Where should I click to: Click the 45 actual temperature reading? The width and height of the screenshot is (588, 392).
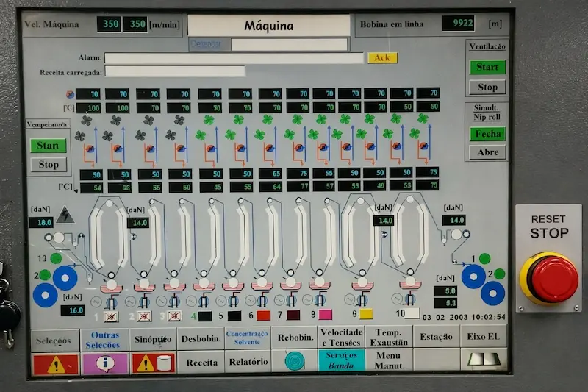tap(211, 187)
